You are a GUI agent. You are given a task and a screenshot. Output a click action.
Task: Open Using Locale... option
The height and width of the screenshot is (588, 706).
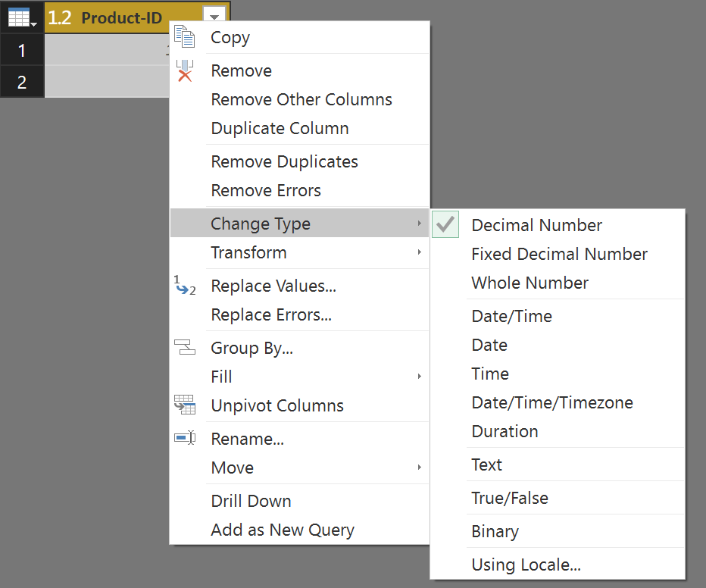[558, 565]
